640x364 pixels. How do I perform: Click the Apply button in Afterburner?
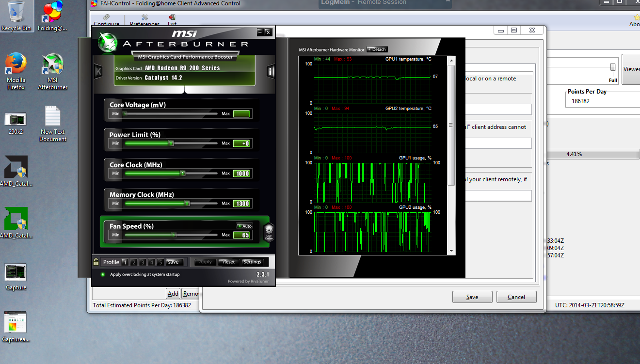tap(205, 262)
